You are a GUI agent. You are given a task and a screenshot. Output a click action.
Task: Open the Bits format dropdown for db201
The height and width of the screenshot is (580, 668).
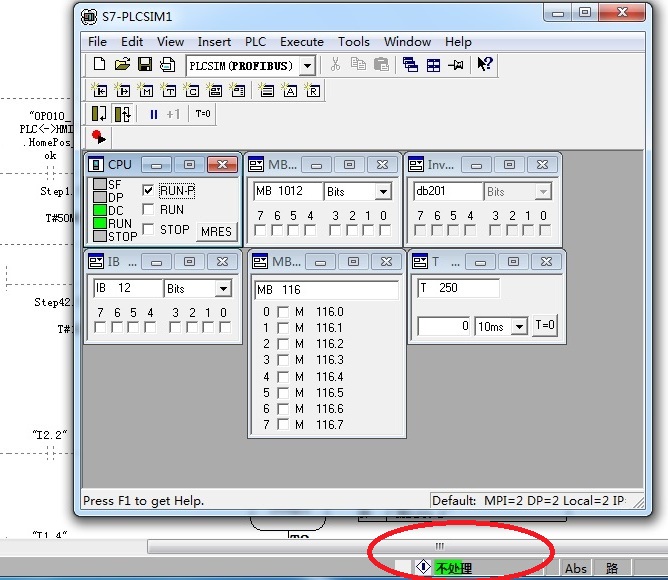click(x=543, y=192)
